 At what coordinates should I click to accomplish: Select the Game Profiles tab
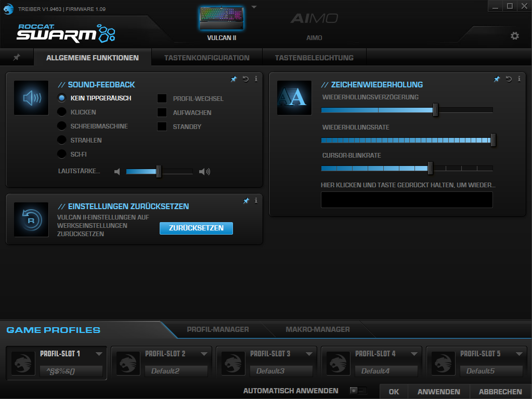coord(53,330)
